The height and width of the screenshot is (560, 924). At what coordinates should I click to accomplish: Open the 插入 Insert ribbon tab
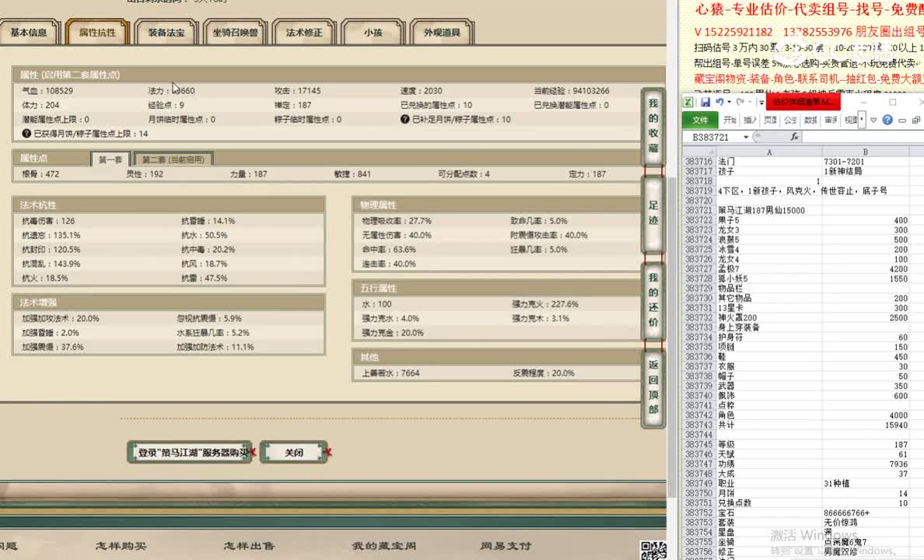pos(750,120)
